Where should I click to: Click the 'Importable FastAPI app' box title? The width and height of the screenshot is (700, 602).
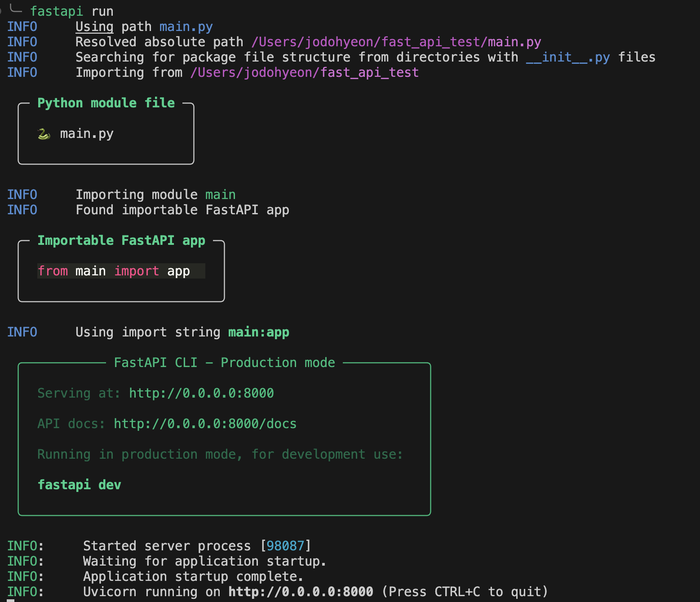[x=121, y=240]
